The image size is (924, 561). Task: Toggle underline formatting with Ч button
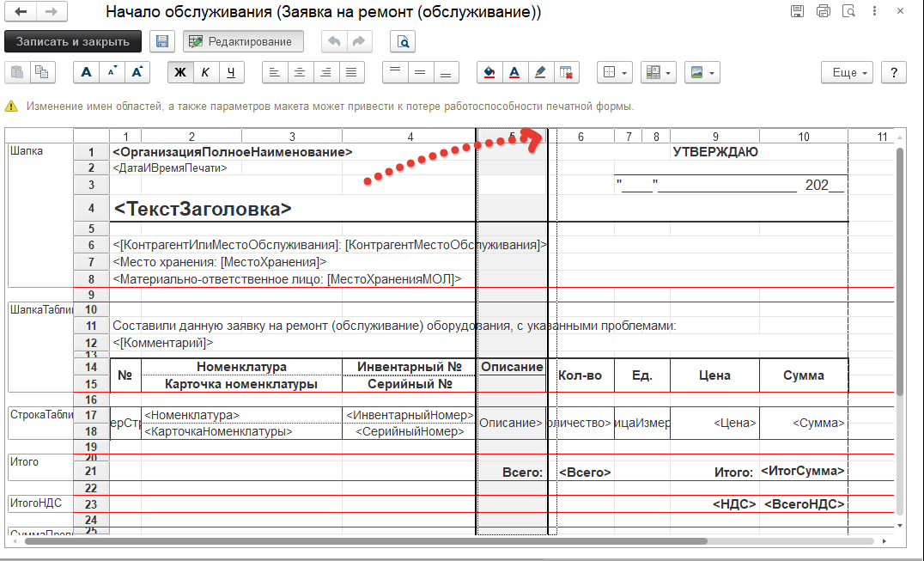pyautogui.click(x=229, y=72)
